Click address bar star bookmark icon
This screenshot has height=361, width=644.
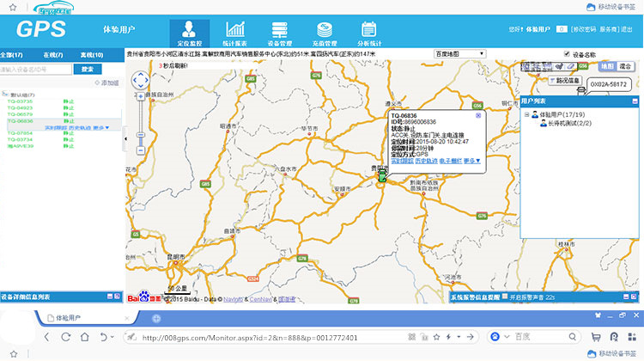click(x=436, y=337)
